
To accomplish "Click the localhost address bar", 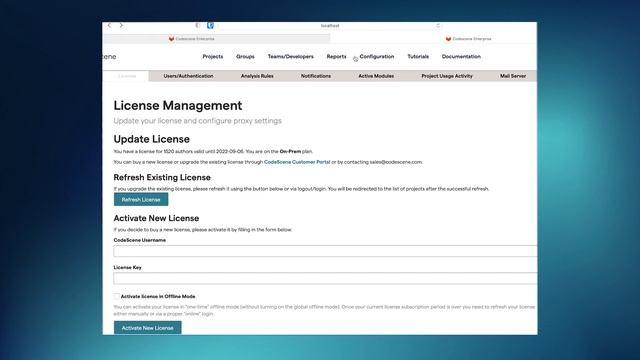I will pyautogui.click(x=330, y=25).
